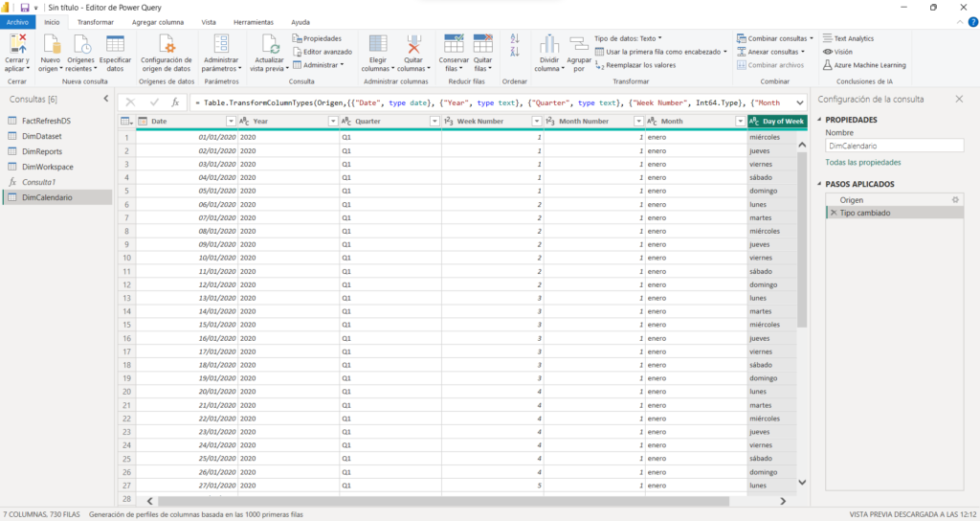Open the Agregar columna tab
Image resolution: width=980 pixels, height=521 pixels.
(159, 21)
